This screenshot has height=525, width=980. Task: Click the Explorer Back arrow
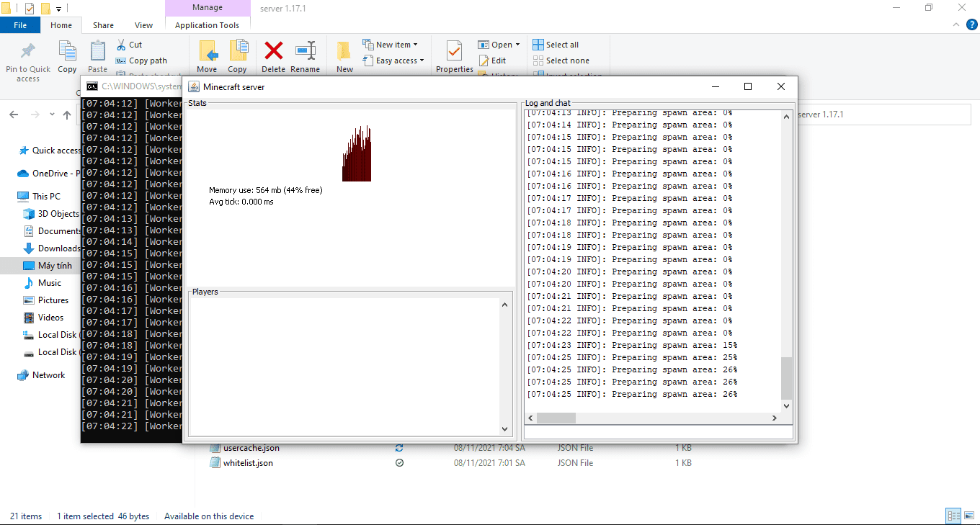point(14,115)
